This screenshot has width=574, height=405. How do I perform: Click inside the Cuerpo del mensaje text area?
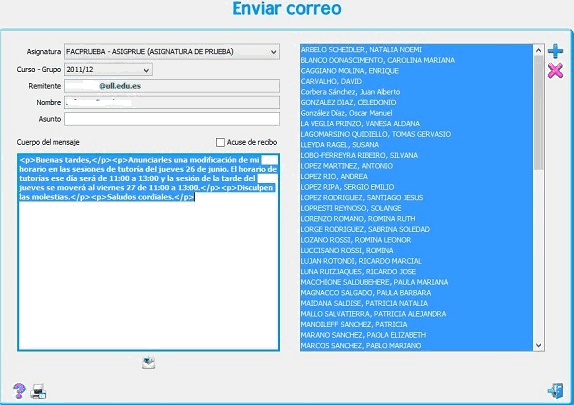coord(148,252)
